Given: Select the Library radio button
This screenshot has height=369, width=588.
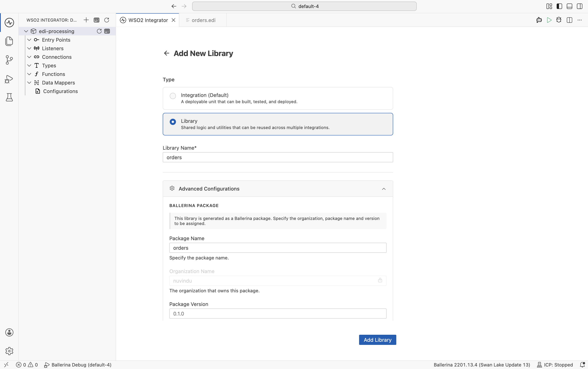Looking at the screenshot, I should pos(173,122).
